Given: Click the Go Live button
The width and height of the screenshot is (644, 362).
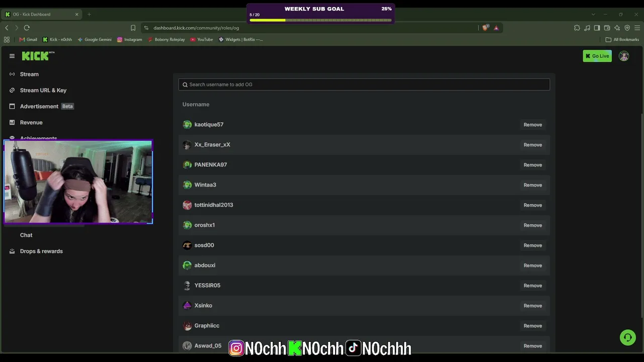Looking at the screenshot, I should click(597, 56).
